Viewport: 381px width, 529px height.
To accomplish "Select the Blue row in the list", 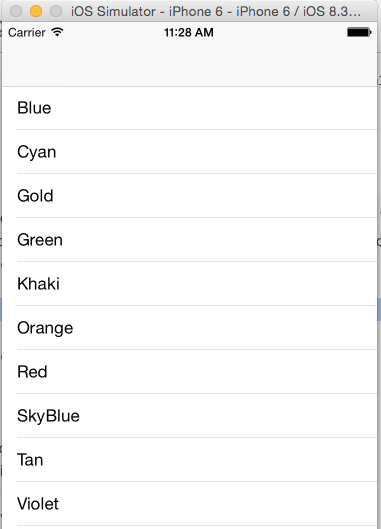I will tap(189, 108).
